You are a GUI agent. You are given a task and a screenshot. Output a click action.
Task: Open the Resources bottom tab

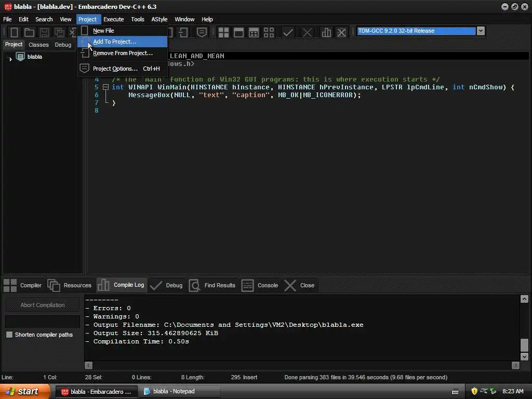point(70,285)
